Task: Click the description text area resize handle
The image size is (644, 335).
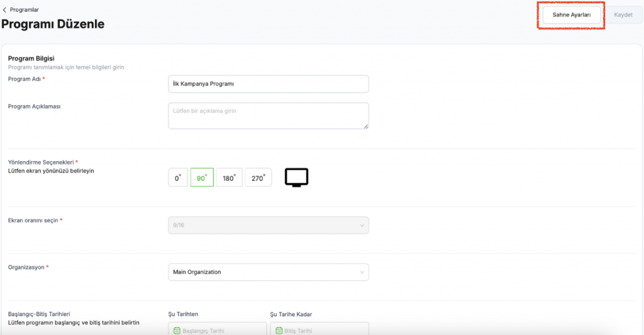Action: tap(365, 126)
